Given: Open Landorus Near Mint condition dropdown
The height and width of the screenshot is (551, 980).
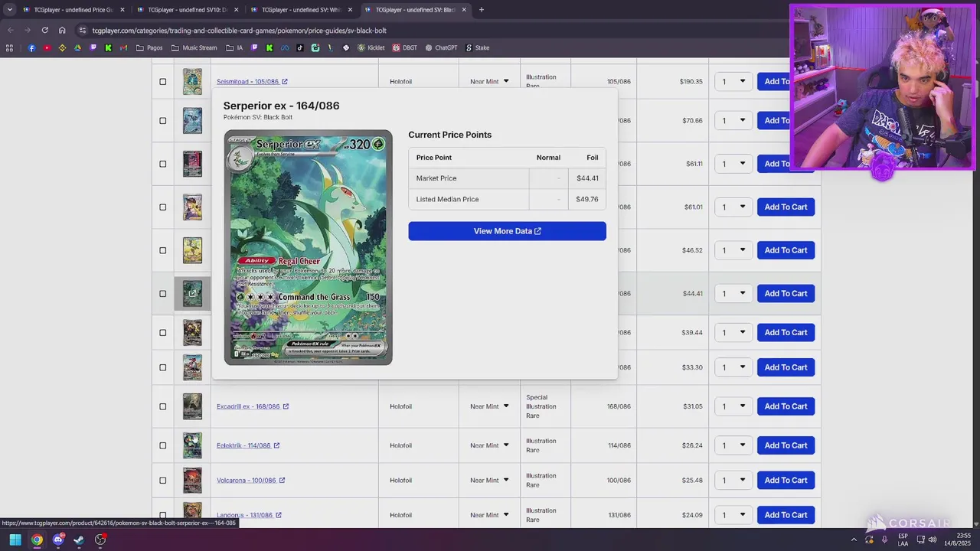Looking at the screenshot, I should click(489, 515).
